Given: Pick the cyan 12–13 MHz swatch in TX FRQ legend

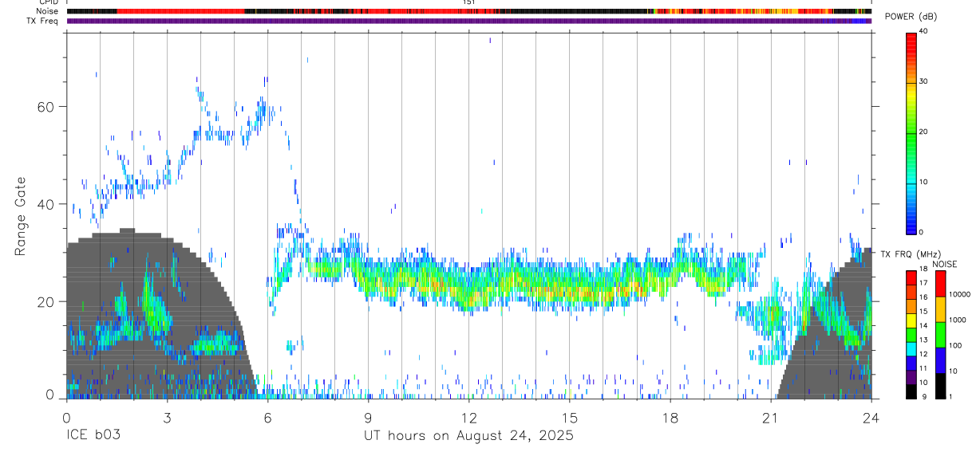Looking at the screenshot, I should (x=911, y=348).
